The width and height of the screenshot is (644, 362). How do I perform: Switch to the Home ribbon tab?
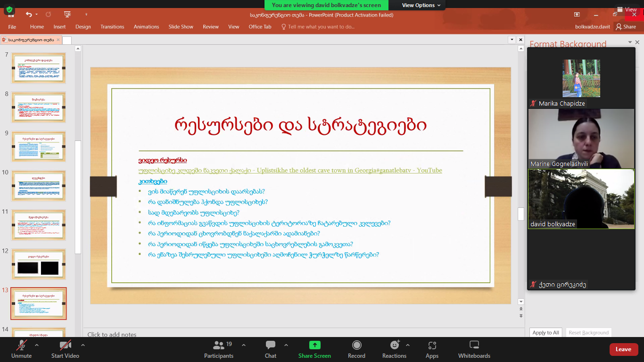[37, 27]
